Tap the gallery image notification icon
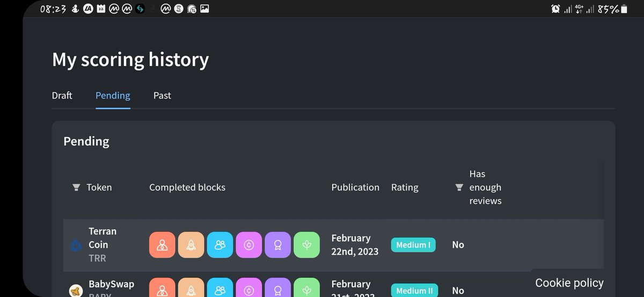 tap(204, 9)
